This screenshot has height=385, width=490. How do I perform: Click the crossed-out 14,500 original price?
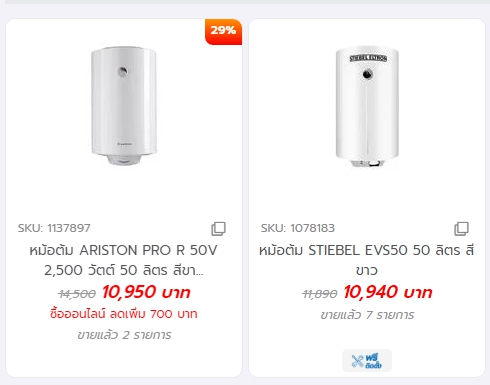click(x=77, y=294)
